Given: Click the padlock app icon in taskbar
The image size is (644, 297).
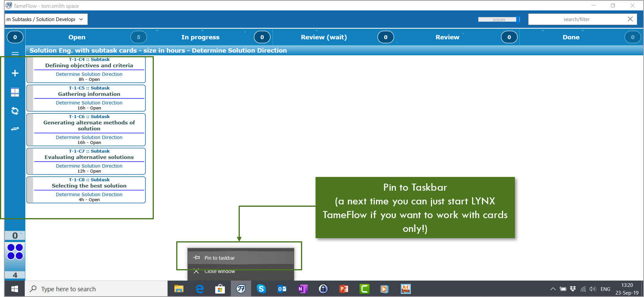Looking at the screenshot, I should point(323,289).
